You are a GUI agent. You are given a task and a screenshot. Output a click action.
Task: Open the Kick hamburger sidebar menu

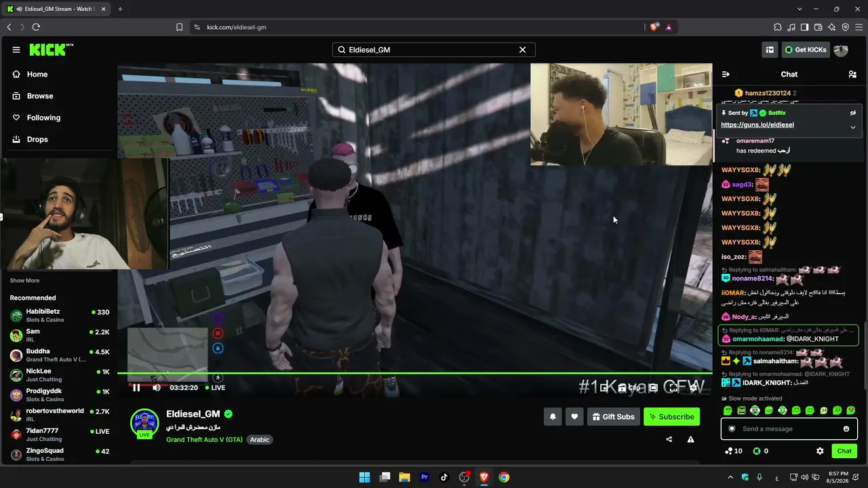tap(16, 49)
